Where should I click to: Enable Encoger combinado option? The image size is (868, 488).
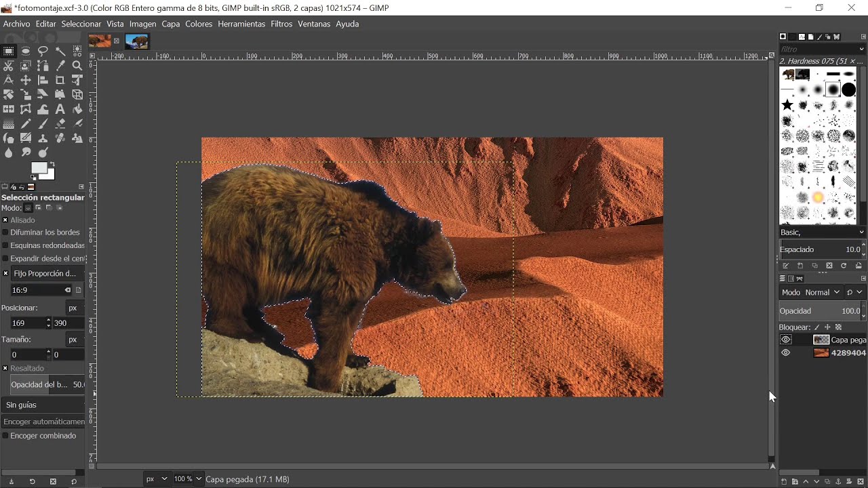click(5, 436)
